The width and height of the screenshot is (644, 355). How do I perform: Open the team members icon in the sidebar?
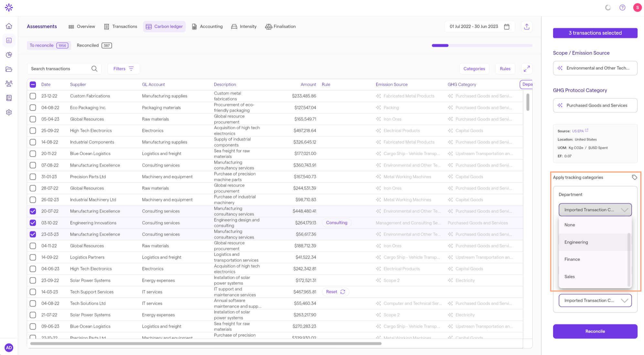[x=9, y=83]
